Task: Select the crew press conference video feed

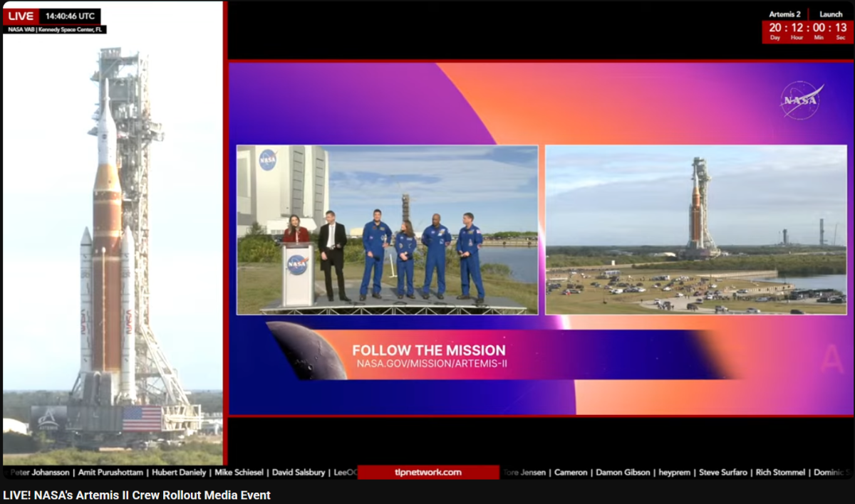Action: click(387, 229)
